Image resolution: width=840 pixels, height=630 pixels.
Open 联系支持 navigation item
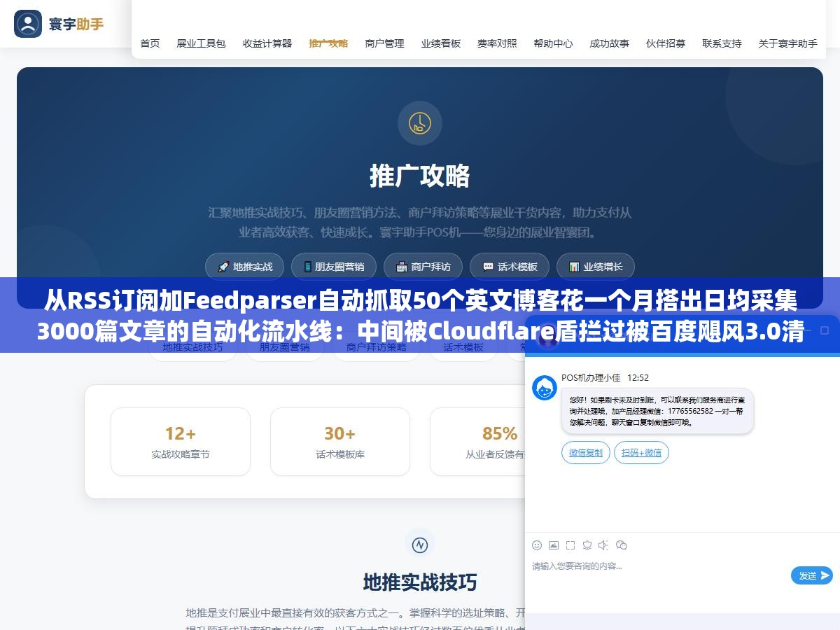(x=722, y=43)
